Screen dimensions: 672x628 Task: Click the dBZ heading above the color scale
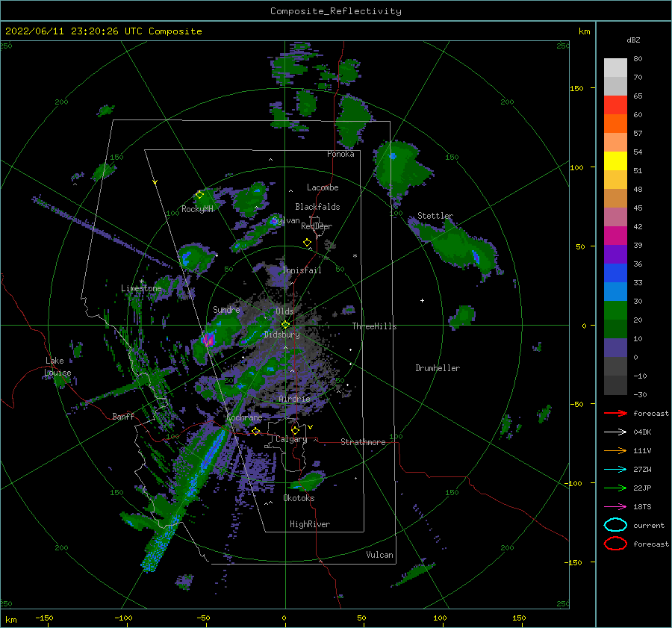click(x=633, y=40)
